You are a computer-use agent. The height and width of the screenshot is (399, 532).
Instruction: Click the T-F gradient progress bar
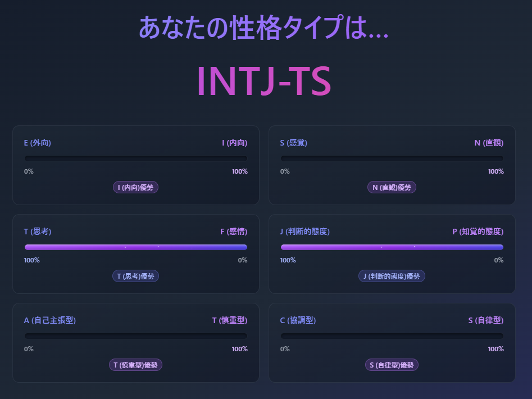[135, 247]
